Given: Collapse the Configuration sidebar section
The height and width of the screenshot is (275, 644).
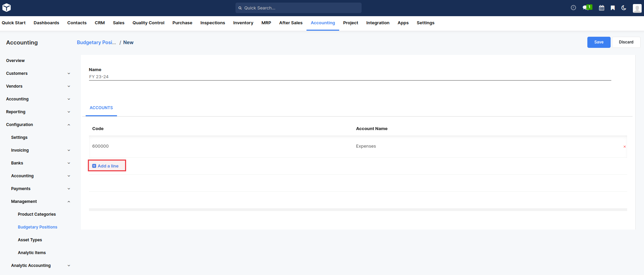Looking at the screenshot, I should [69, 125].
